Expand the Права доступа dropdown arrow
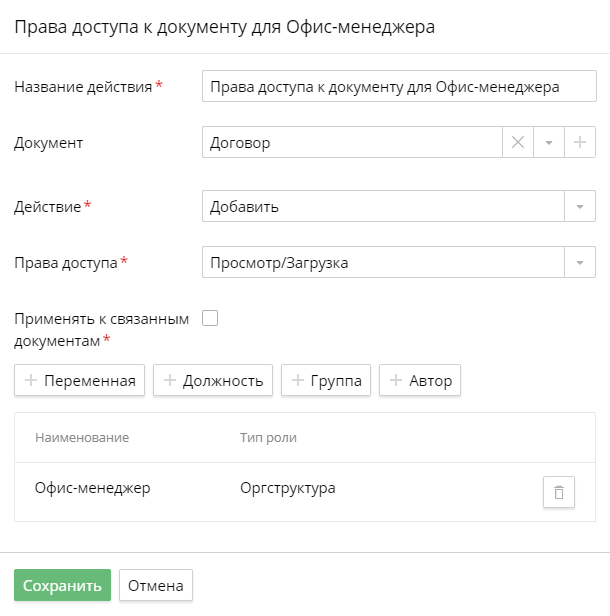 pyautogui.click(x=580, y=262)
